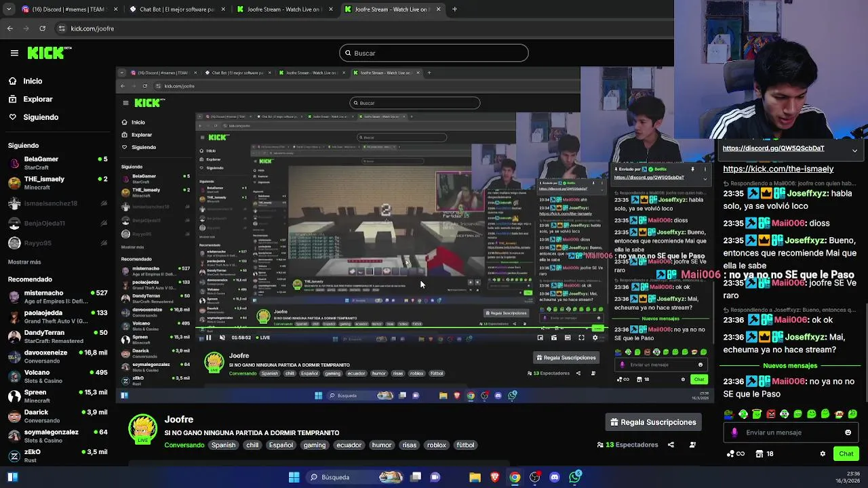Click the Enviar un mensaje chat input
Screen dimensions: 868x488
tap(791, 432)
